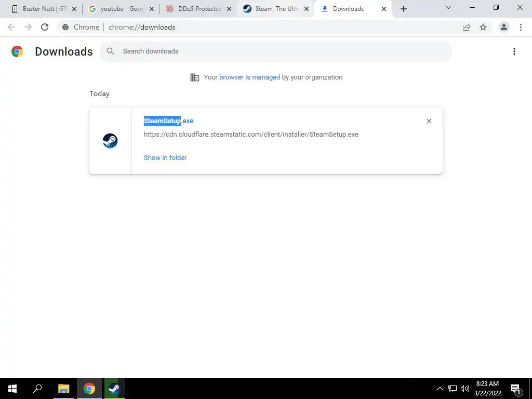The width and height of the screenshot is (532, 399).
Task: Open Chrome's three-dot main menu
Action: coord(521,27)
